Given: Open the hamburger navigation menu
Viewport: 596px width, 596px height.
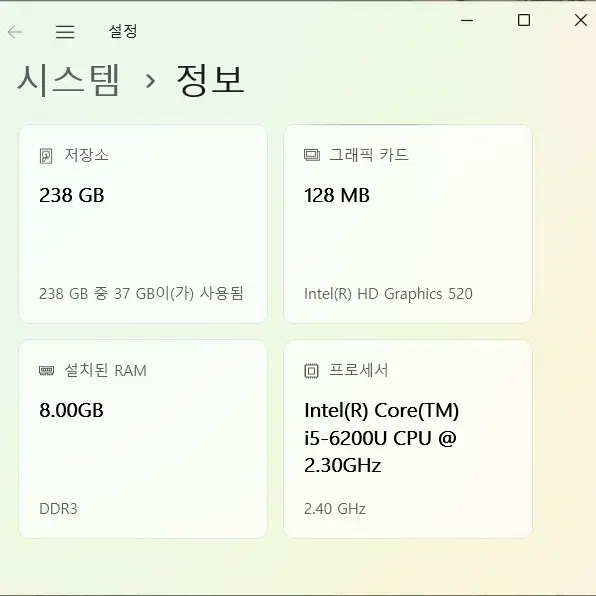Looking at the screenshot, I should point(65,32).
